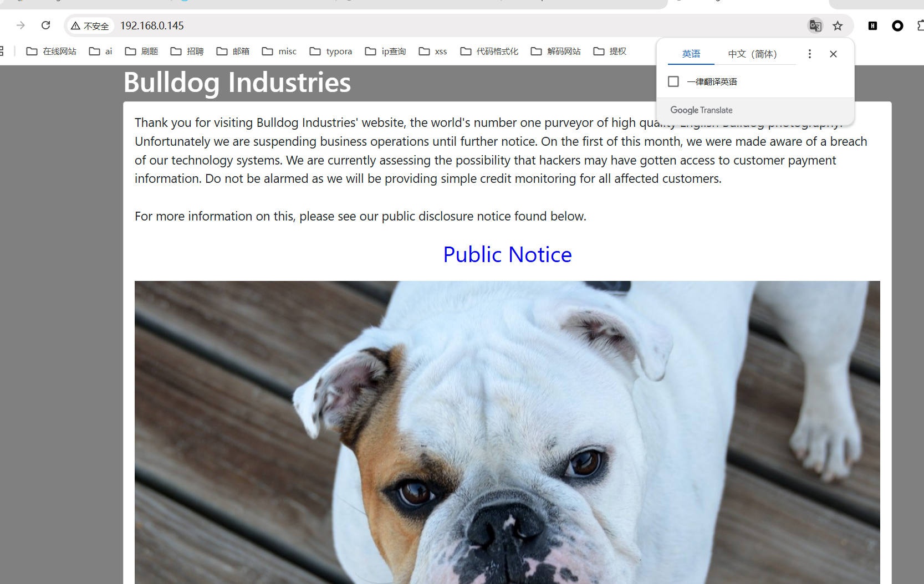924x584 pixels.
Task: Click the sentence starting "For more information"
Action: (360, 216)
